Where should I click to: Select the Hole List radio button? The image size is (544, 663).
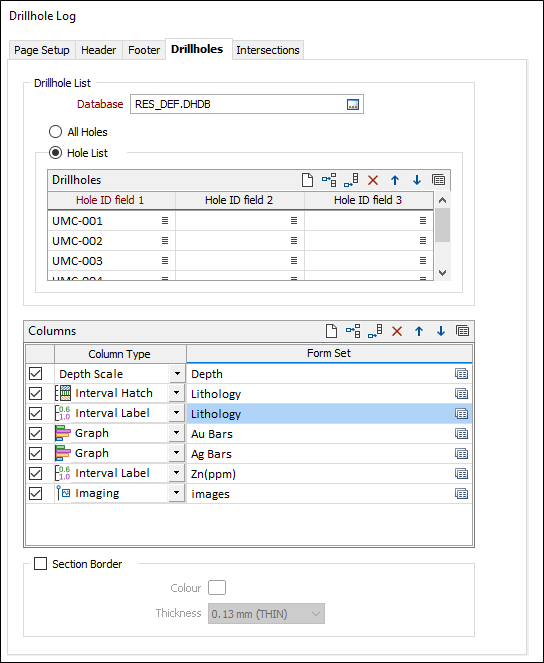click(55, 153)
